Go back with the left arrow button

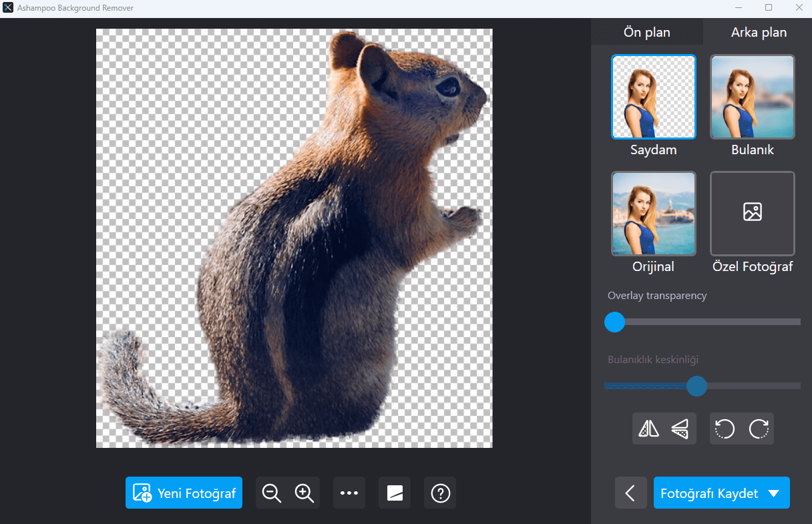(630, 493)
